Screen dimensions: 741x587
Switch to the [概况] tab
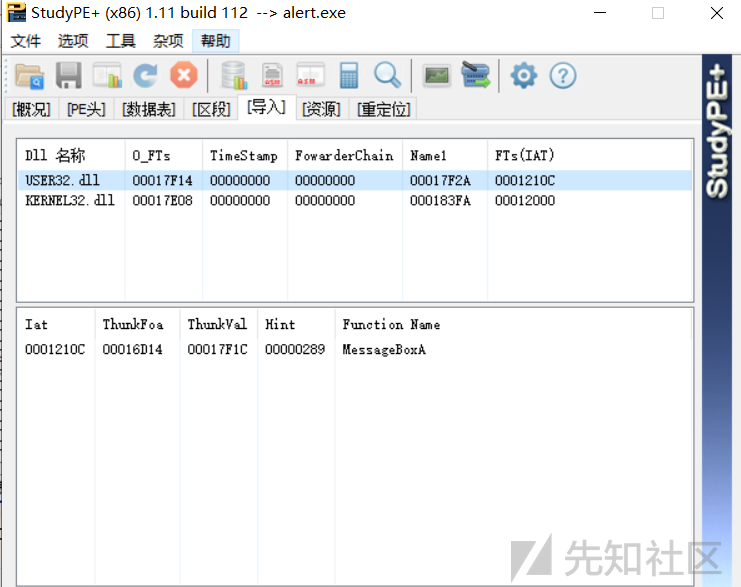coord(31,110)
